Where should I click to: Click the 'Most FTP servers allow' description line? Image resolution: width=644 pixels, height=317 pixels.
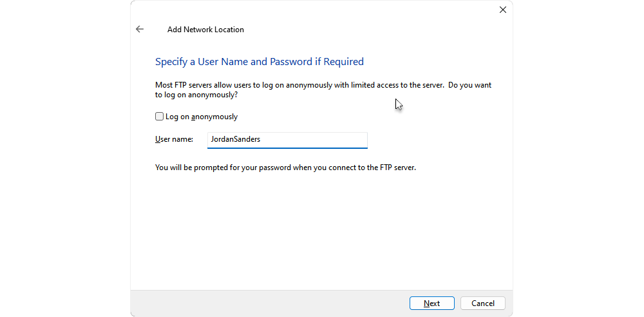click(x=323, y=85)
